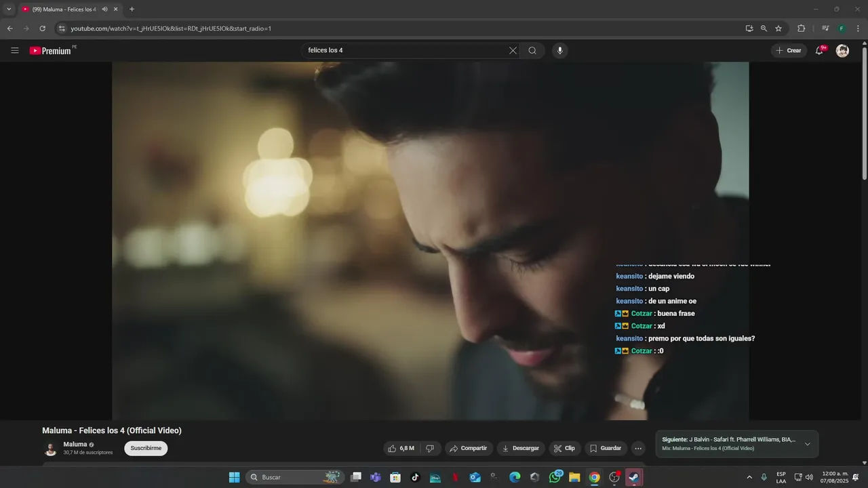Viewport: 868px width, 488px height.
Task: Go forward in browser history
Action: click(26, 28)
